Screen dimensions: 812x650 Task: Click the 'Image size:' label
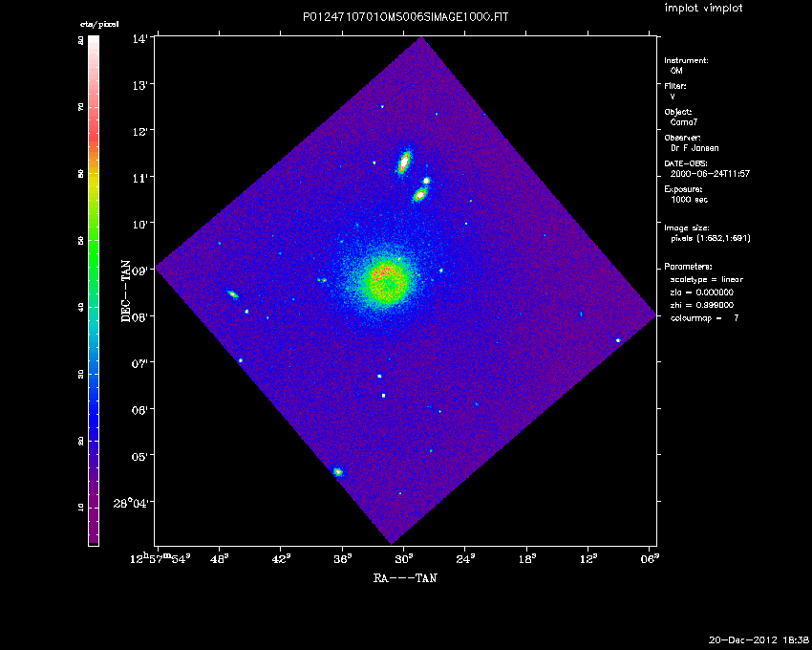click(687, 228)
